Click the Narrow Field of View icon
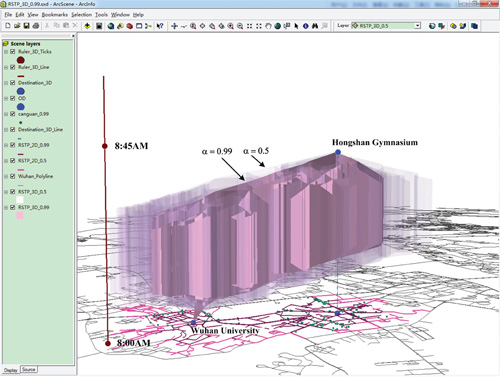500x377 pixels. point(249,26)
